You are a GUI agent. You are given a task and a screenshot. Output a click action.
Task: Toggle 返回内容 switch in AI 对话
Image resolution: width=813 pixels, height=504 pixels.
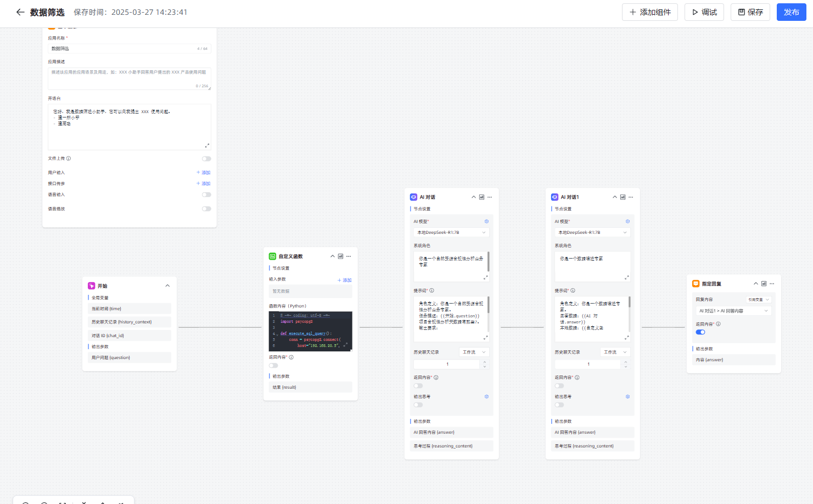pyautogui.click(x=418, y=386)
